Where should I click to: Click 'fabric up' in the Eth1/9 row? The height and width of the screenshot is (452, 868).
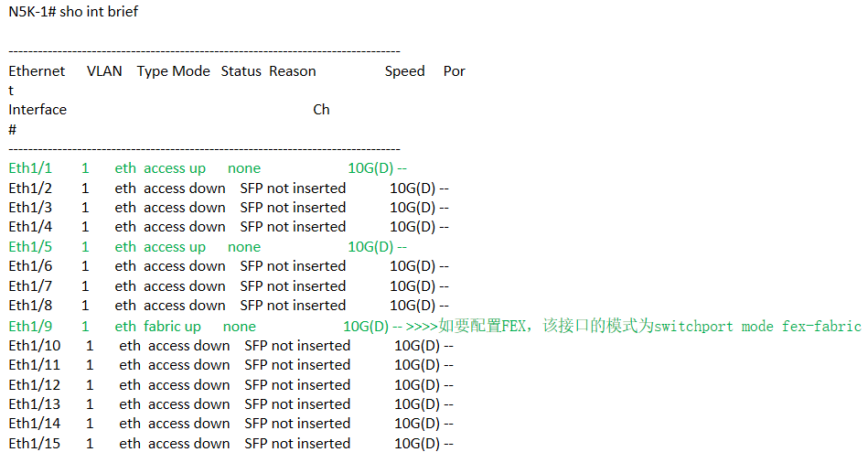pyautogui.click(x=172, y=327)
